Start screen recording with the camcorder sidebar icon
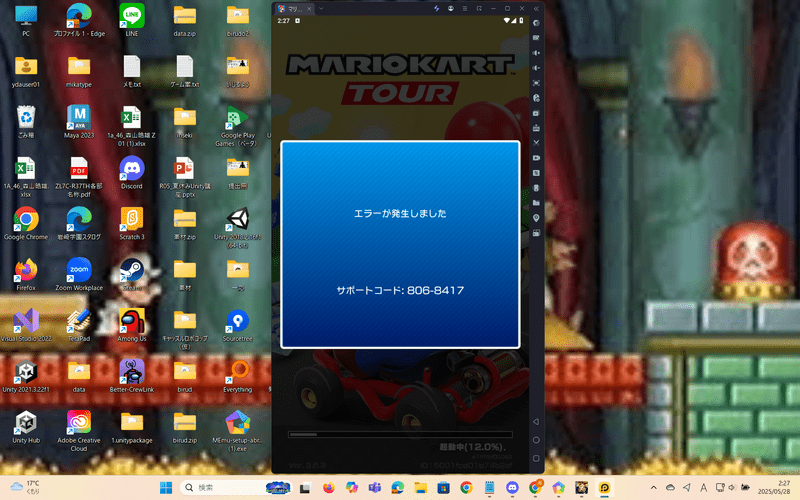Screen dimensions: 800x500 [536, 158]
